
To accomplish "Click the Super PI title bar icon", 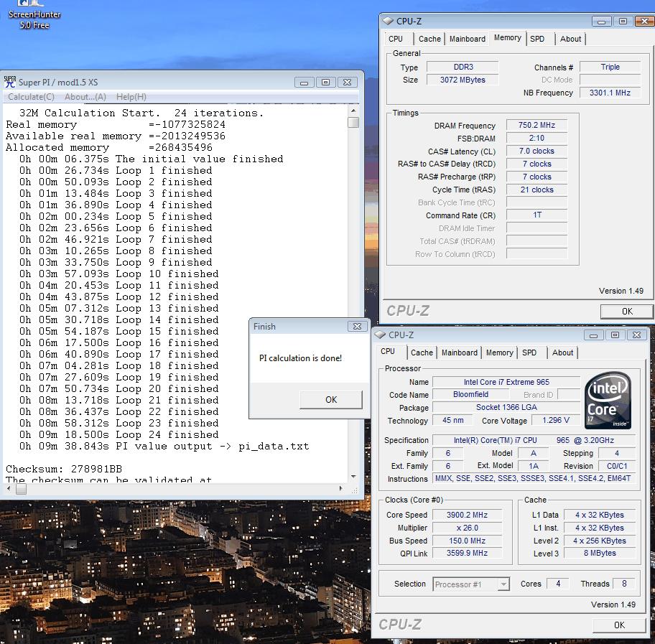I will (10, 82).
